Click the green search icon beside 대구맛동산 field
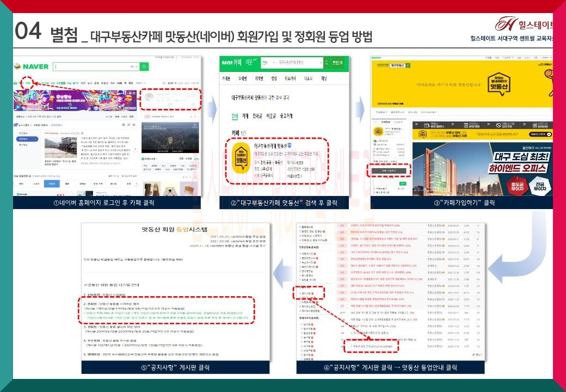This screenshot has height=392, width=566. pos(408,65)
